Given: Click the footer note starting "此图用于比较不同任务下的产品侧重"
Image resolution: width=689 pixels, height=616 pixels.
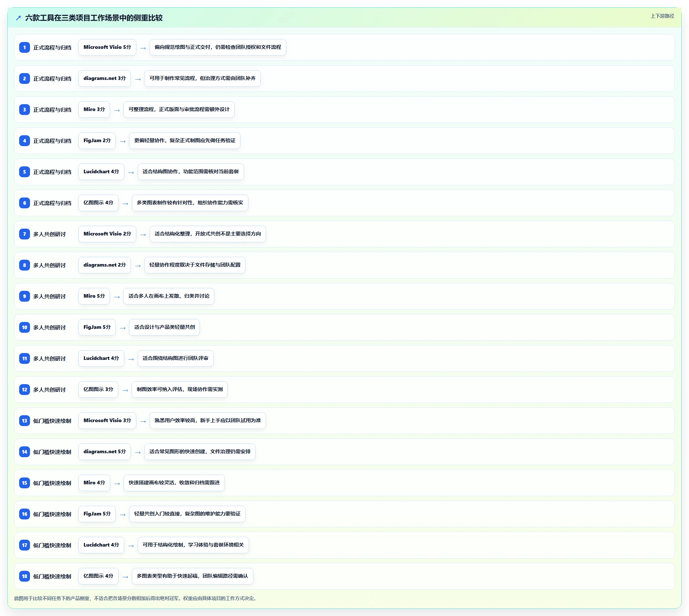Looking at the screenshot, I should coord(136,598).
